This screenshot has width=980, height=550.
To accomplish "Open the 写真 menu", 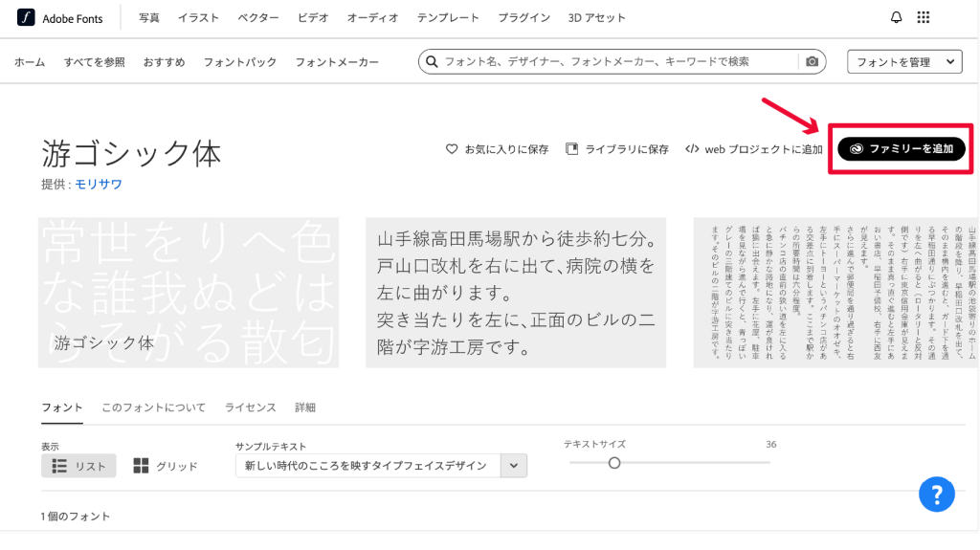I will (148, 18).
